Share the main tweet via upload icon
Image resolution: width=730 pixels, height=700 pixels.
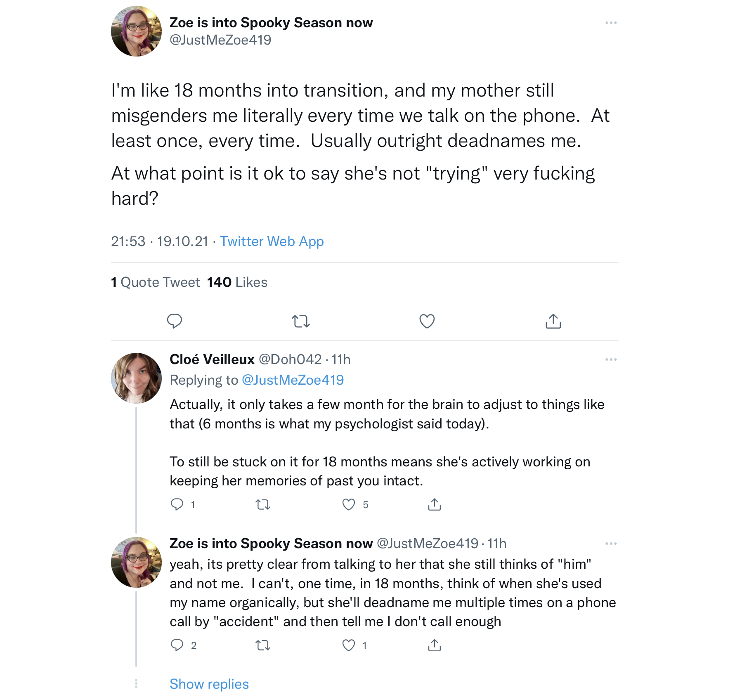pyautogui.click(x=553, y=321)
